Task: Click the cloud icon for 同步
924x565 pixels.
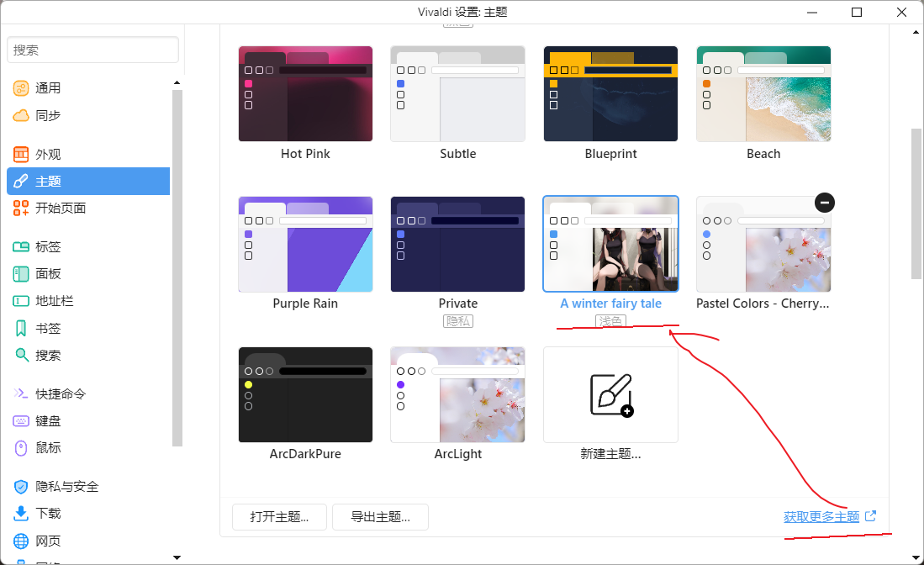Action: click(x=21, y=115)
